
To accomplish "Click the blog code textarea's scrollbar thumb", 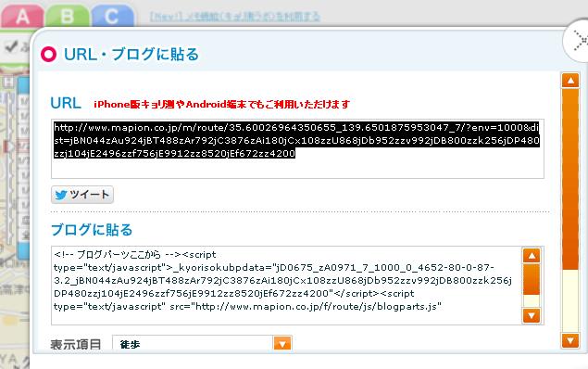I will tap(532, 280).
